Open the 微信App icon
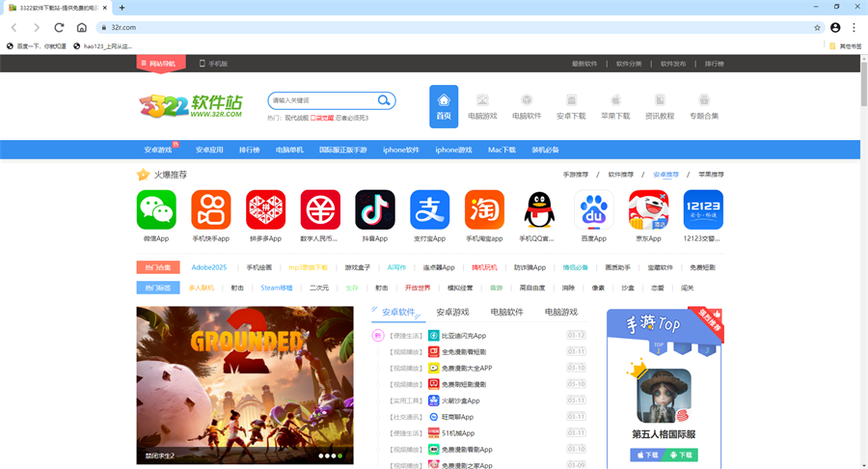The width and height of the screenshot is (868, 469). point(156,209)
